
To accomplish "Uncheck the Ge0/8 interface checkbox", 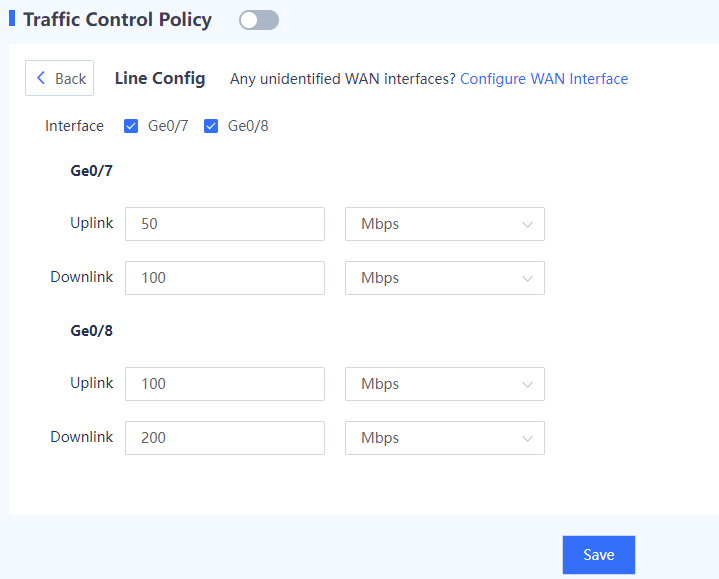I will (x=211, y=126).
